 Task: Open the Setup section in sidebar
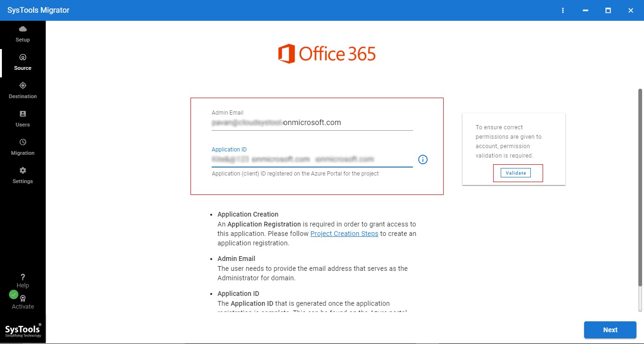click(22, 33)
